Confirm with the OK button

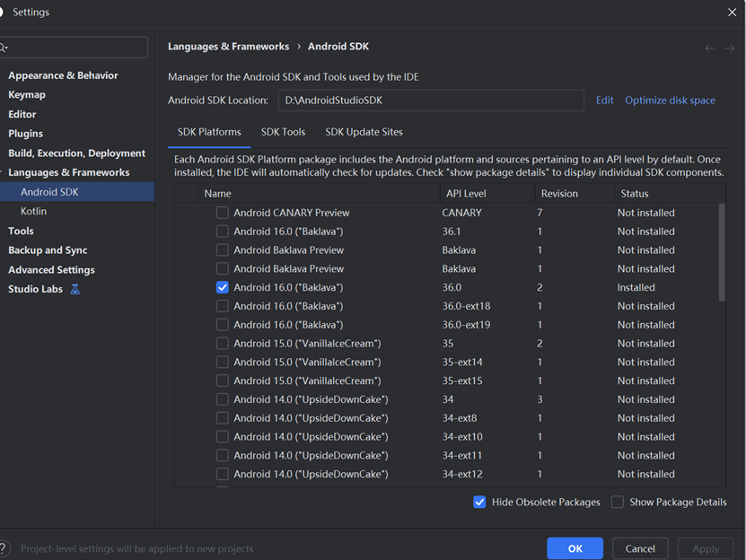575,548
